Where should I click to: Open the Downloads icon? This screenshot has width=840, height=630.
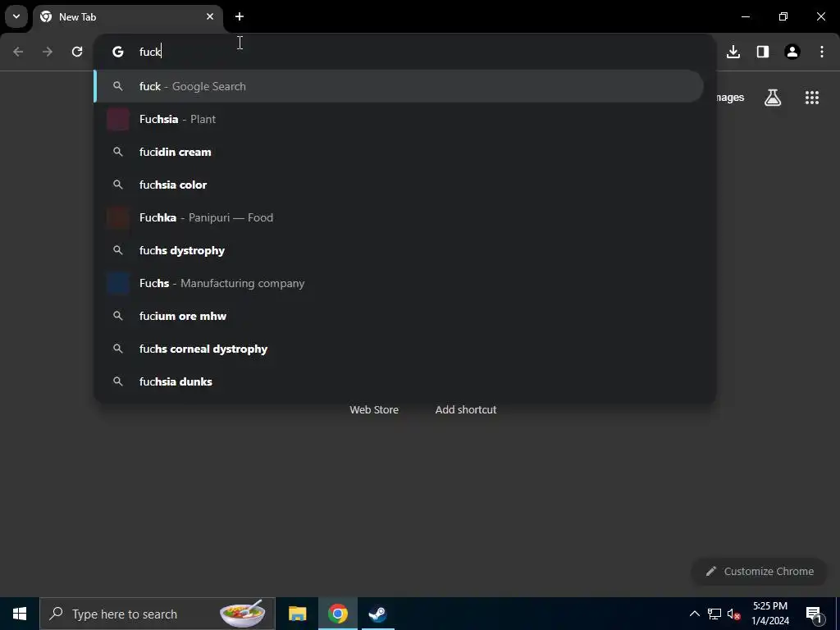[733, 52]
